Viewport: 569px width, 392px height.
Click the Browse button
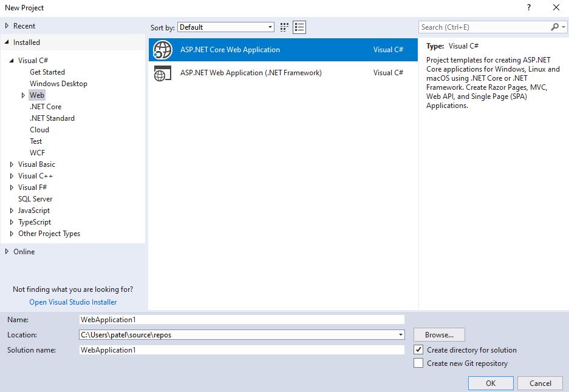click(439, 335)
